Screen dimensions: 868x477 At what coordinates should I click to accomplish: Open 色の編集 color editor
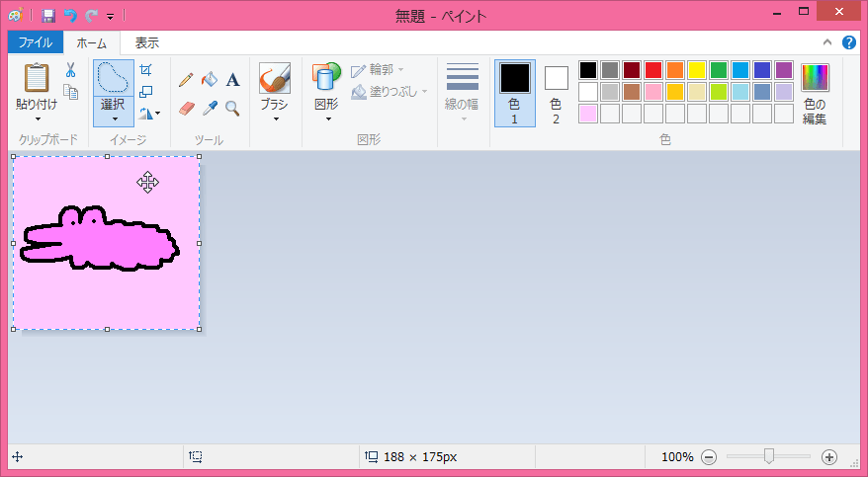pos(815,94)
